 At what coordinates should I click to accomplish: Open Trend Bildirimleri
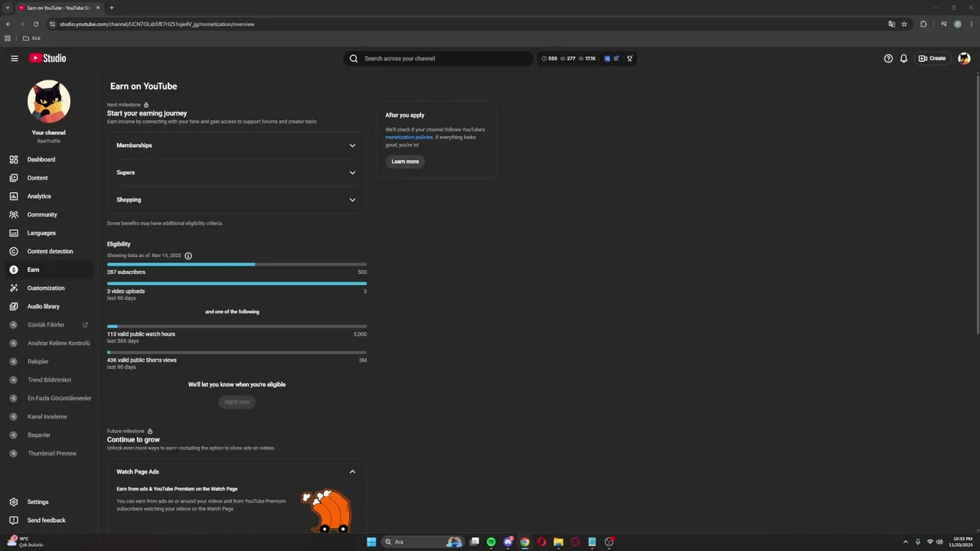[49, 380]
